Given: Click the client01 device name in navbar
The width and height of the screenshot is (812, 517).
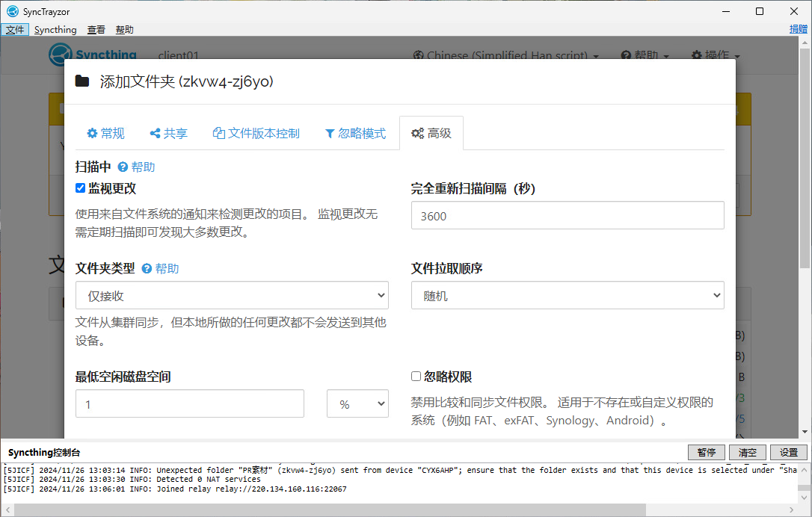Looking at the screenshot, I should pos(178,55).
